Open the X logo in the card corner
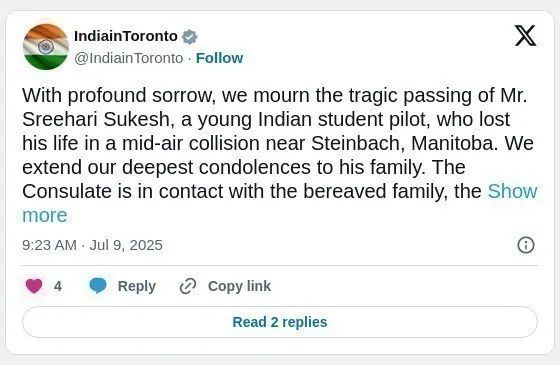 pyautogui.click(x=525, y=35)
